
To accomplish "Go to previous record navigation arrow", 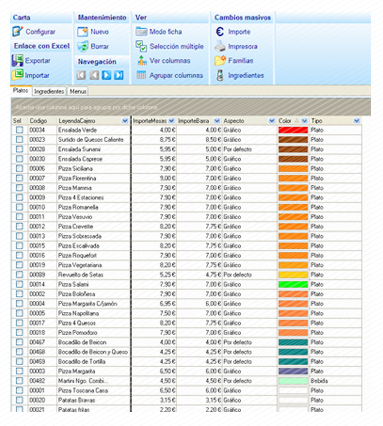I will tap(94, 75).
